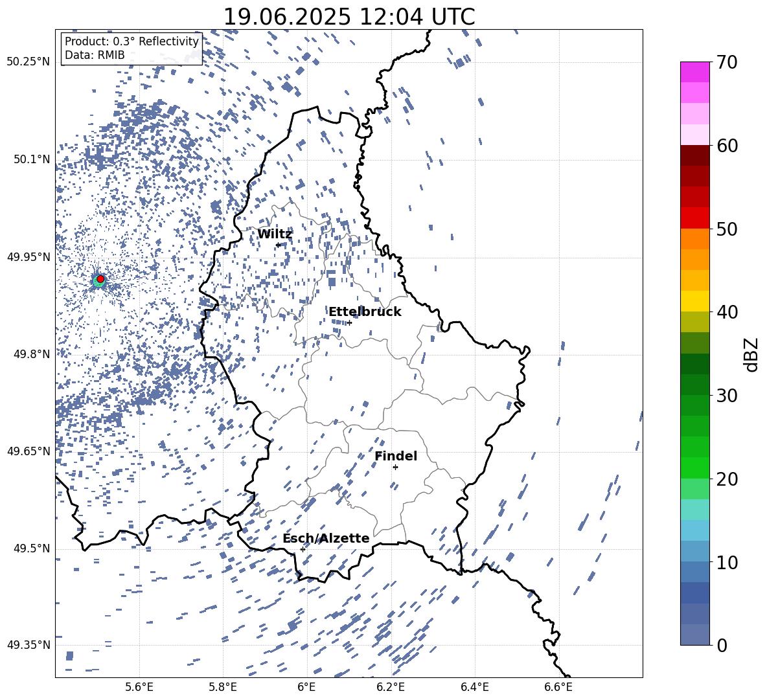Click the latitude label 49.5°N
The height and width of the screenshot is (700, 767).
pyautogui.click(x=31, y=548)
